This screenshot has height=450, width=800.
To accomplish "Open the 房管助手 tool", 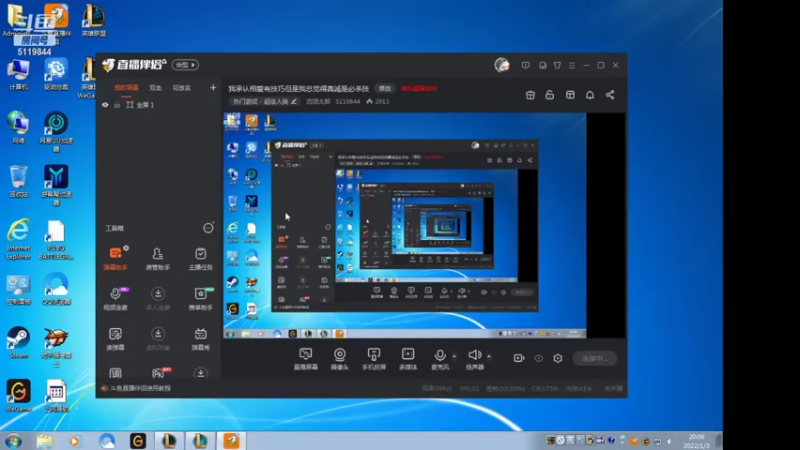I will point(158,258).
